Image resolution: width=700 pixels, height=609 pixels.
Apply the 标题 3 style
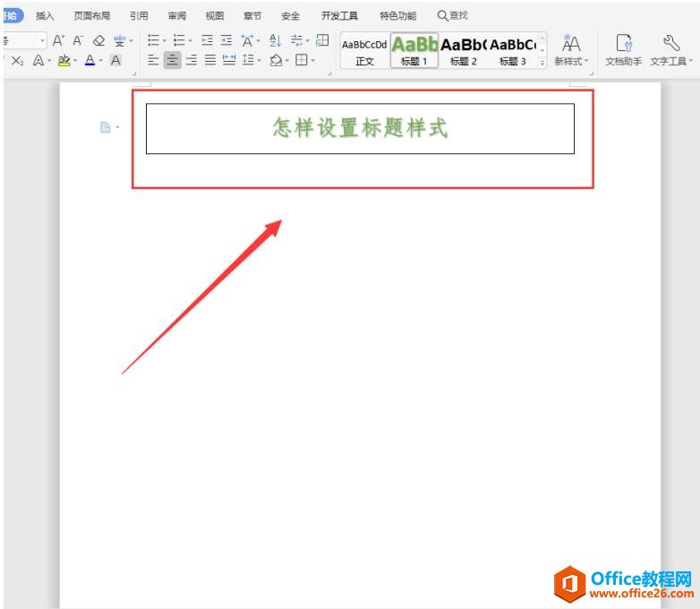(x=513, y=50)
